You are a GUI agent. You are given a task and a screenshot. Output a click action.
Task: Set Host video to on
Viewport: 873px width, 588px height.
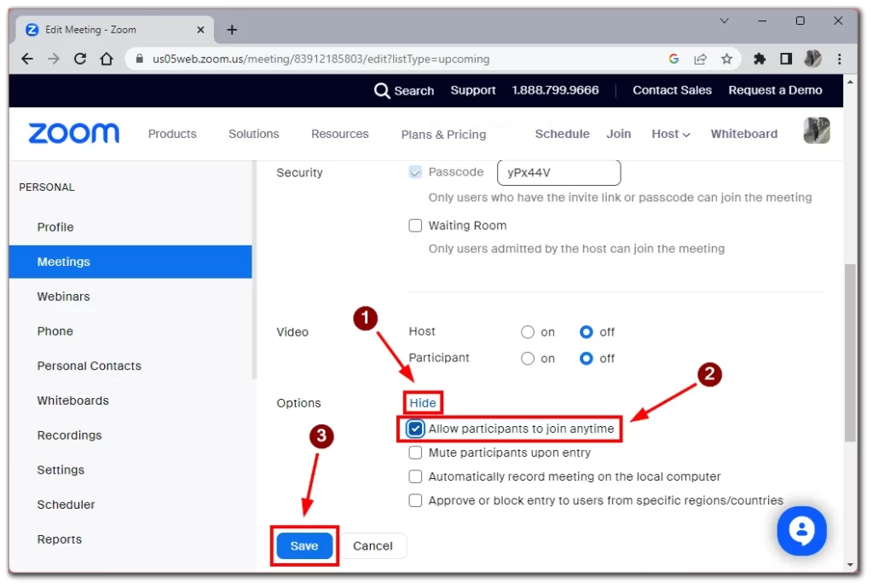528,332
